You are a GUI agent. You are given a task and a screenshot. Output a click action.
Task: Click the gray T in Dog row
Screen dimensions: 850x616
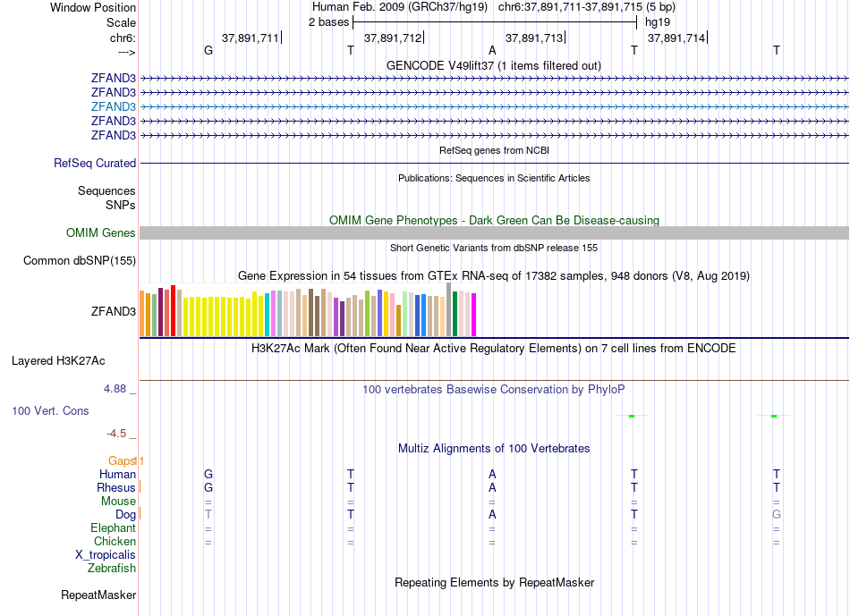pyautogui.click(x=208, y=515)
